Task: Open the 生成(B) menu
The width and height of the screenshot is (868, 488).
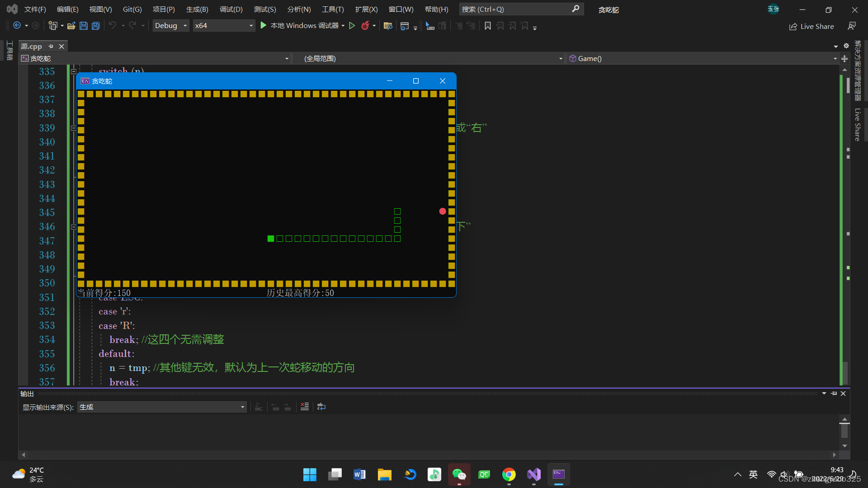Action: click(x=197, y=9)
